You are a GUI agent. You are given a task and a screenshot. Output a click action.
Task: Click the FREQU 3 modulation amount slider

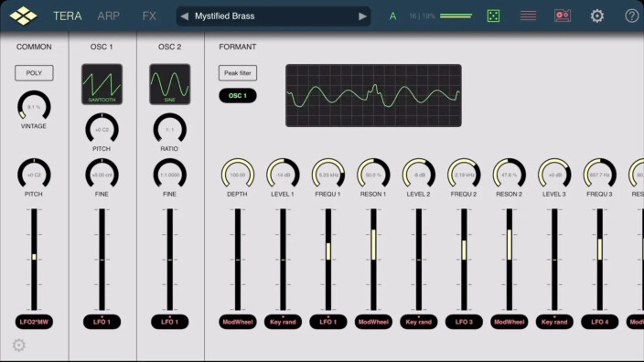point(600,260)
